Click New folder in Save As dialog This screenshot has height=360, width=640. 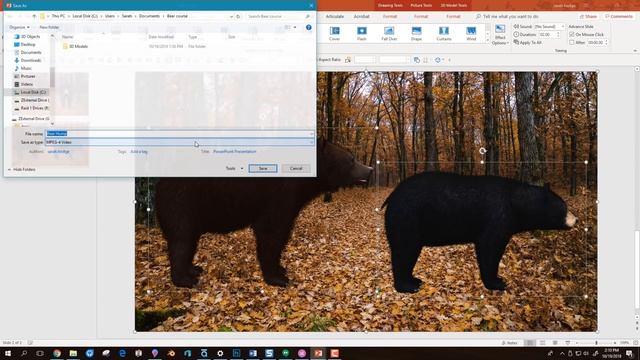(x=49, y=27)
